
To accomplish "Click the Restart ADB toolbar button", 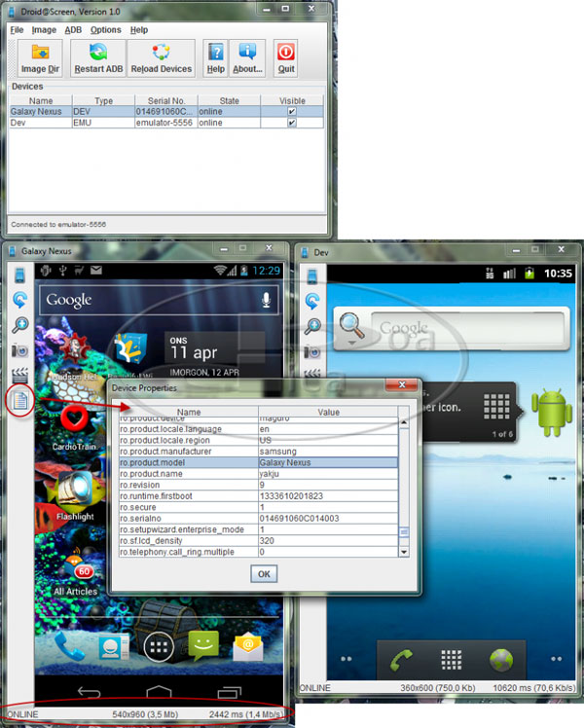I will 97,58.
